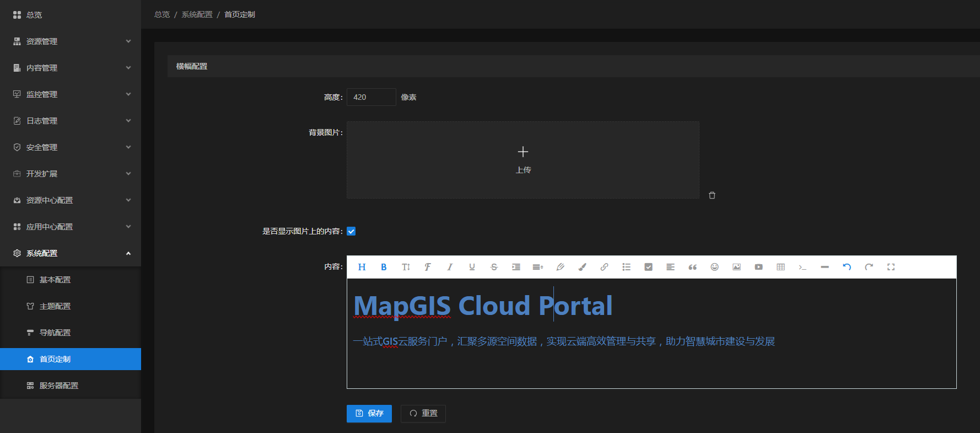This screenshot has height=433, width=980.
Task: Click the insert table icon
Action: point(780,267)
